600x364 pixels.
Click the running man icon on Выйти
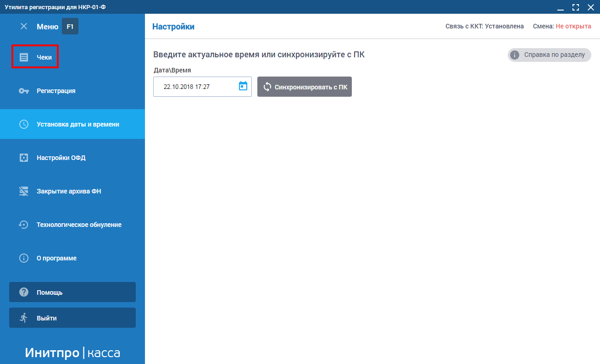[24, 318]
